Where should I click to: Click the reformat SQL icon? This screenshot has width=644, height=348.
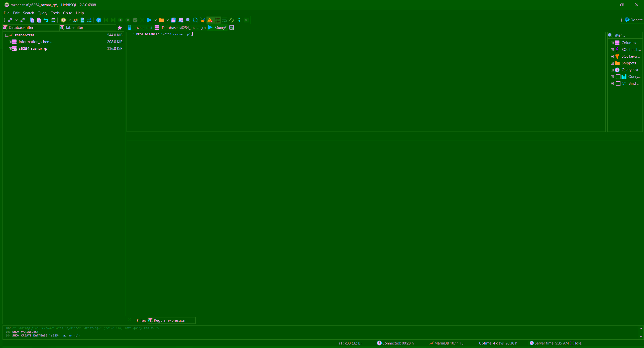pyautogui.click(x=232, y=20)
